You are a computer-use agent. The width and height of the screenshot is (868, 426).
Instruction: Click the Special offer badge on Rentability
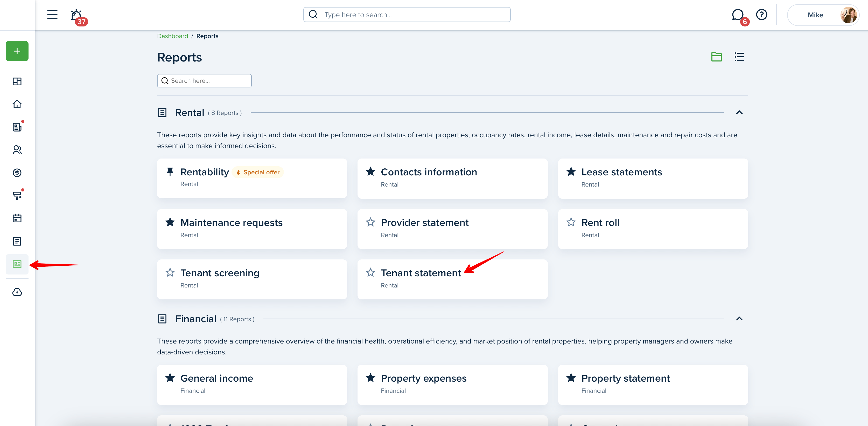[x=258, y=172]
